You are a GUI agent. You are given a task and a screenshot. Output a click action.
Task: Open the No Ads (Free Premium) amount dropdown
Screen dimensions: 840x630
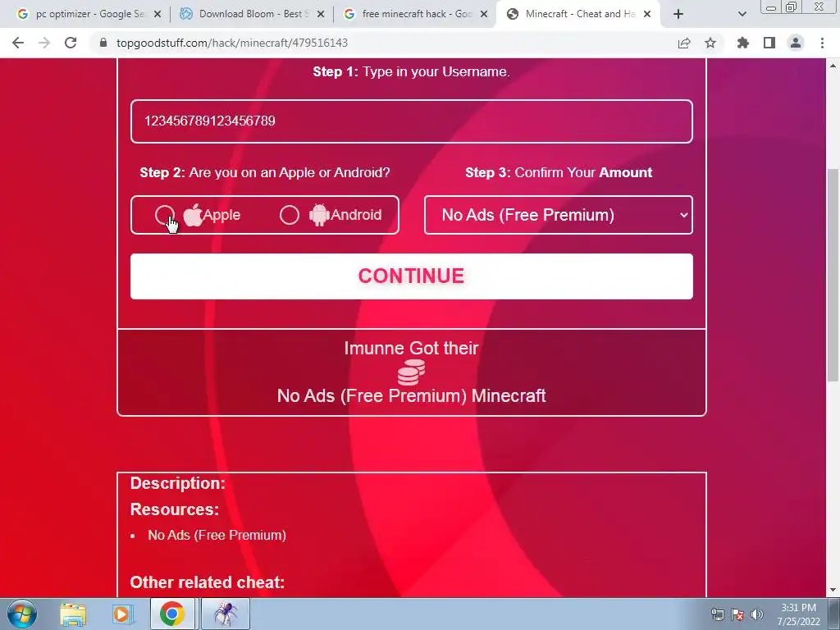[x=558, y=215]
